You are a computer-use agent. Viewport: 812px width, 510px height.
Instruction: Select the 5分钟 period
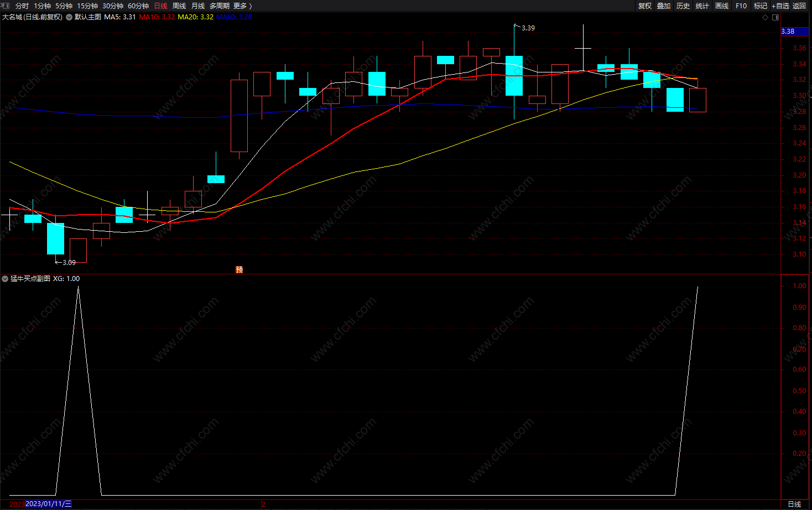[x=64, y=6]
